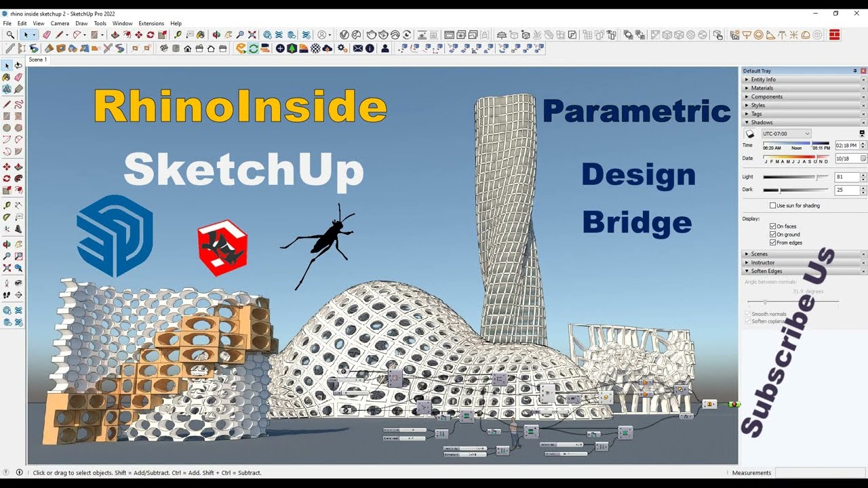Open Shadows panel details menu icon
Screen dimensions: 868x488
pyautogui.click(x=862, y=134)
